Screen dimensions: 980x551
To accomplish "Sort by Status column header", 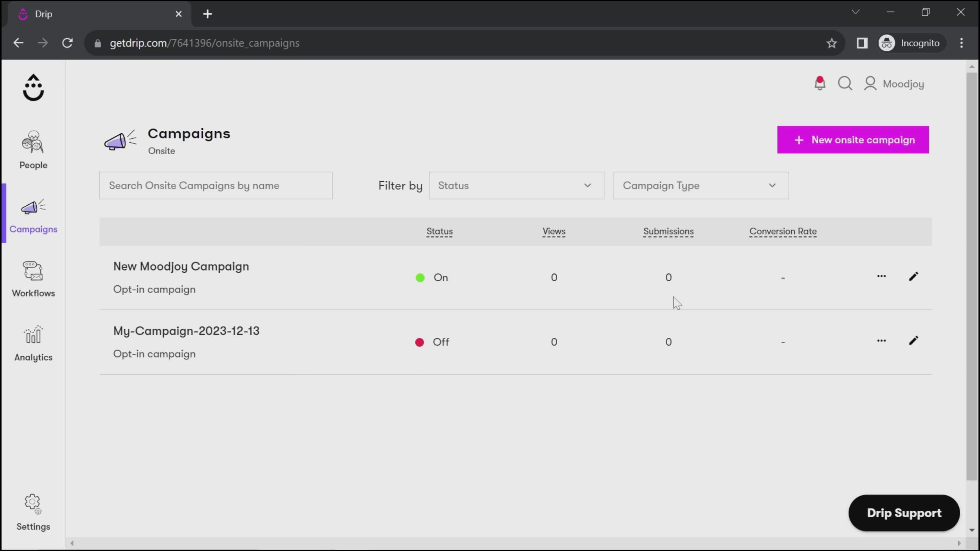I will (x=439, y=232).
